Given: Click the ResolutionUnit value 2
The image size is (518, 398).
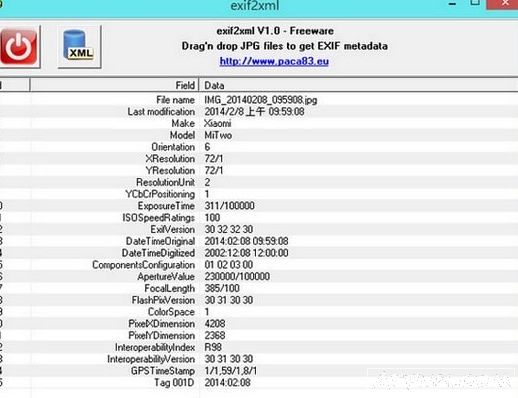Looking at the screenshot, I should click(x=207, y=182).
